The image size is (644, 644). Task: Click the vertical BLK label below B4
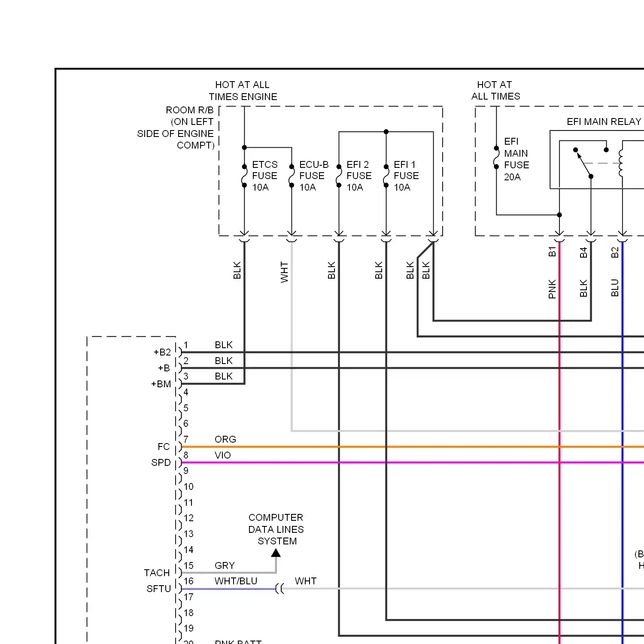tap(583, 288)
